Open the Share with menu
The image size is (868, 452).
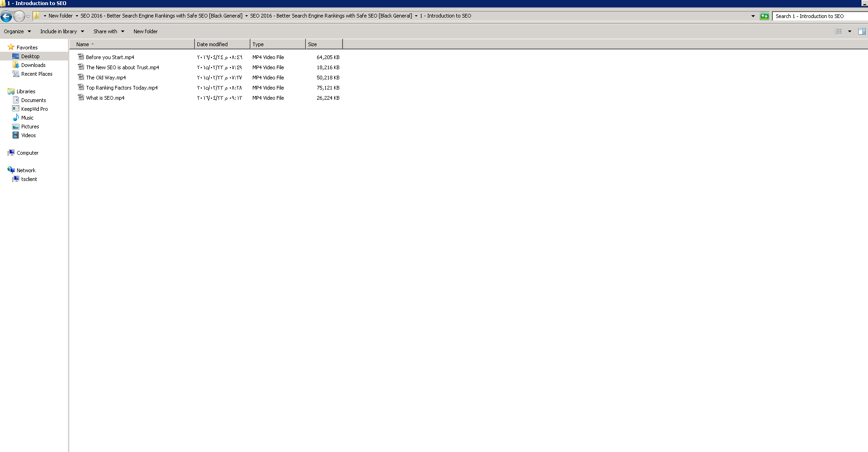tap(109, 31)
